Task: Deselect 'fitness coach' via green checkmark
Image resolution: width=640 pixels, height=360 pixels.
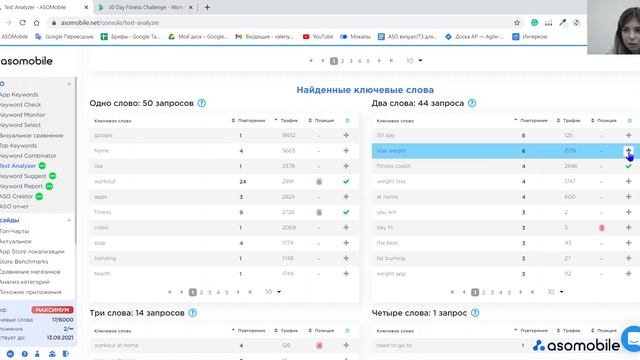Action: click(x=629, y=166)
